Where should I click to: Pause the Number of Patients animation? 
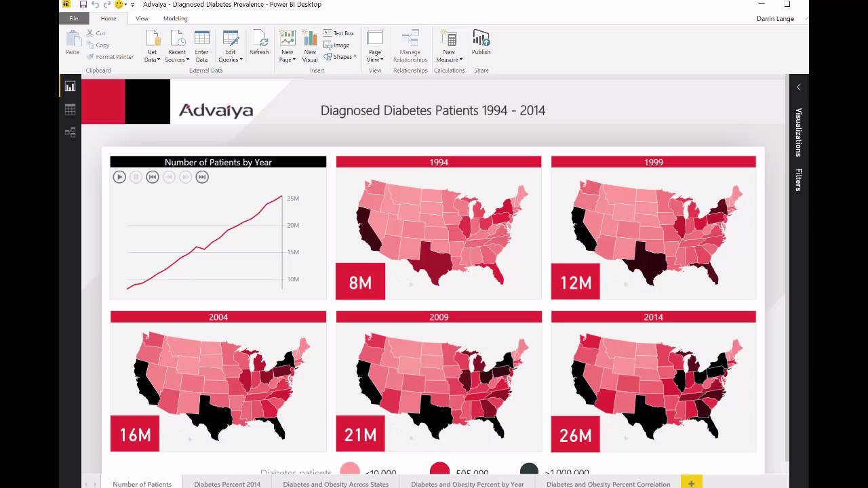[136, 177]
